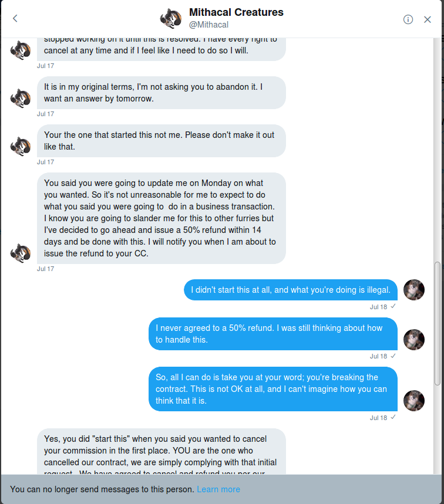The height and width of the screenshot is (504, 444).
Task: Open the Mithacal Creatures profile name
Action: click(236, 12)
